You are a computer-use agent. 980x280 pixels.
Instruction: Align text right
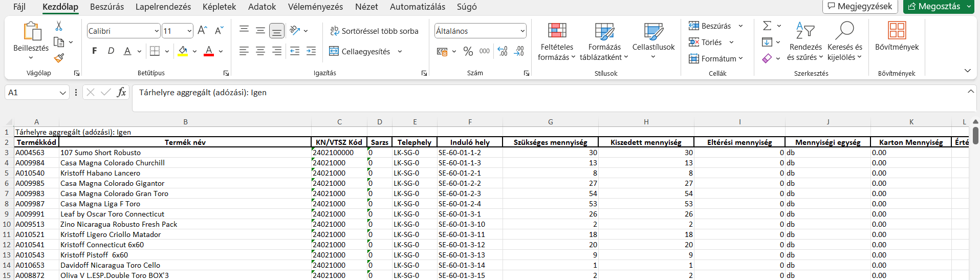277,51
